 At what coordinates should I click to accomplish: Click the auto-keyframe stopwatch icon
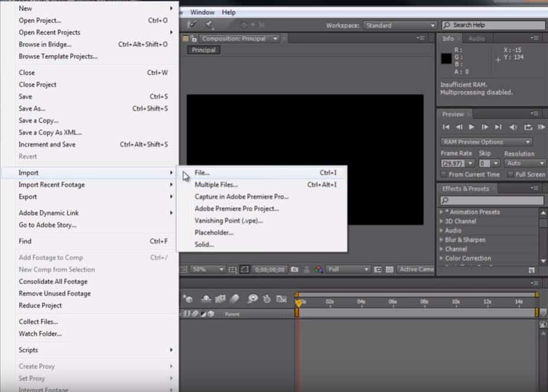267,299
